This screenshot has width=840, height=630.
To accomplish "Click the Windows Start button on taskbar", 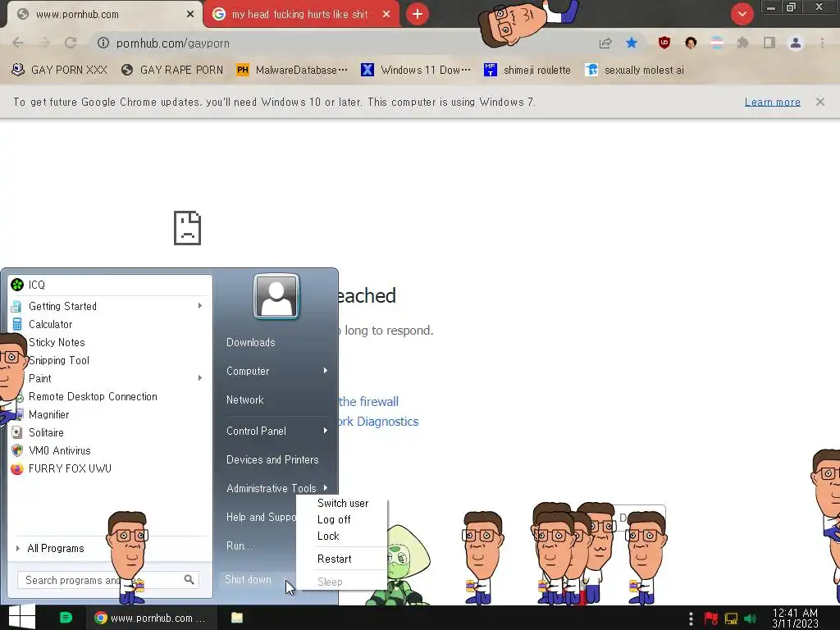I will click(x=21, y=618).
